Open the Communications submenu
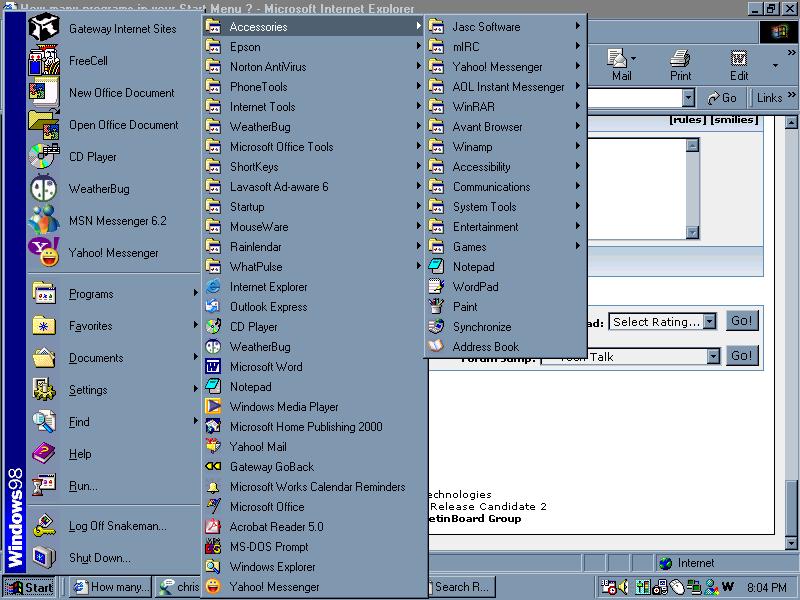 tap(505, 187)
